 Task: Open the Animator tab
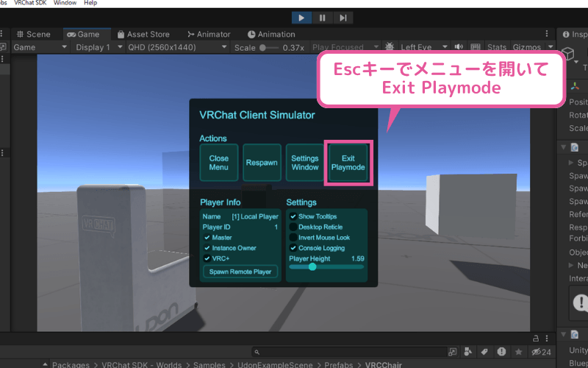pos(209,34)
